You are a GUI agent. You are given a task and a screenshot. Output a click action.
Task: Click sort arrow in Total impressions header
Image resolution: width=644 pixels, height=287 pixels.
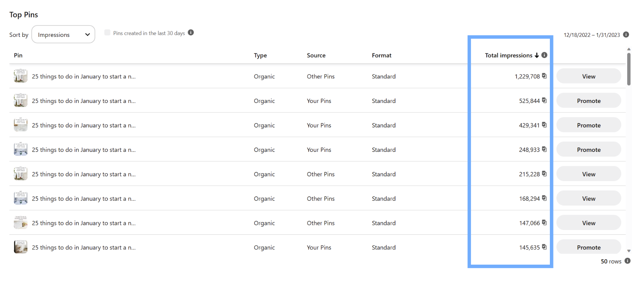(x=537, y=56)
